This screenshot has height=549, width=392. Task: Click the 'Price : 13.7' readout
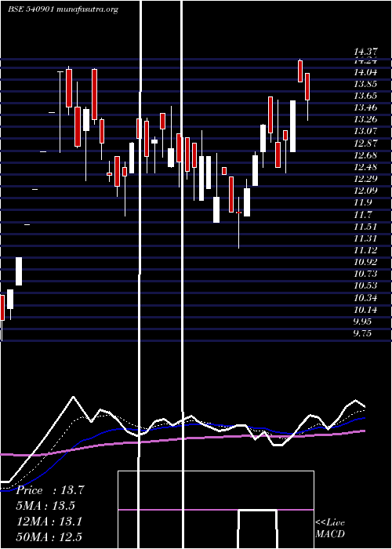[x=50, y=490]
